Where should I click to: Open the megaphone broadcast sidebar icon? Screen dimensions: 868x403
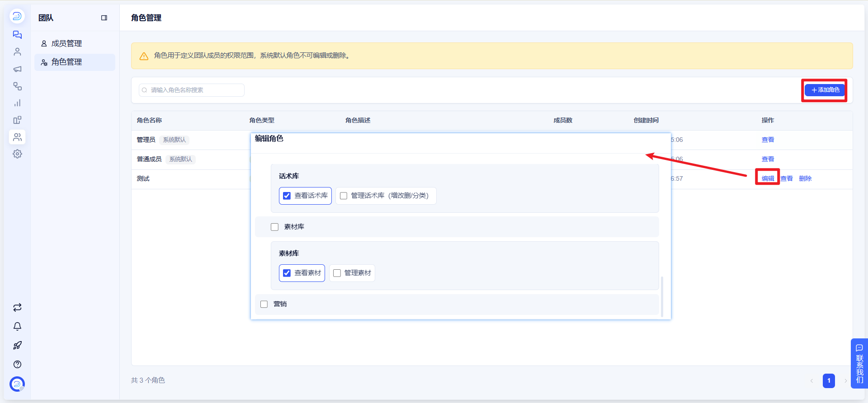(17, 69)
